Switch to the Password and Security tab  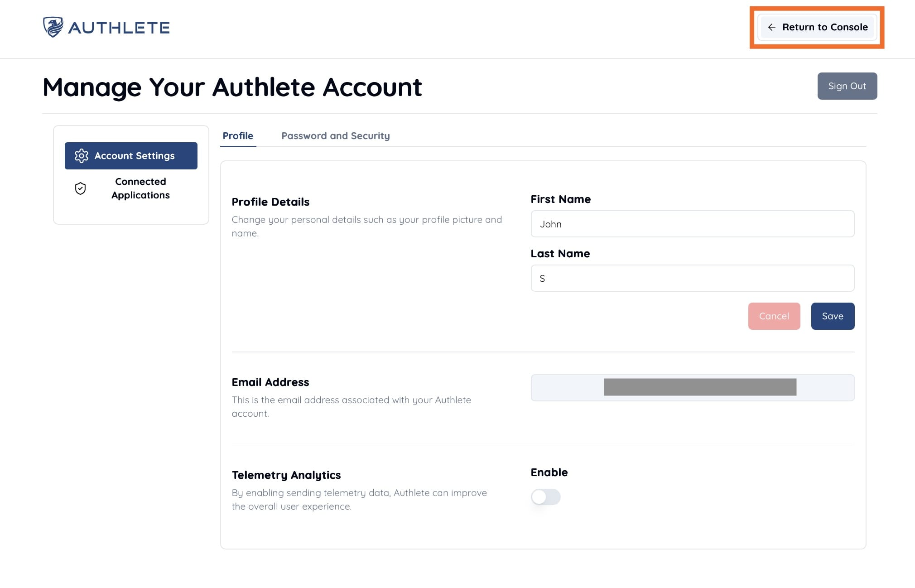pyautogui.click(x=335, y=136)
